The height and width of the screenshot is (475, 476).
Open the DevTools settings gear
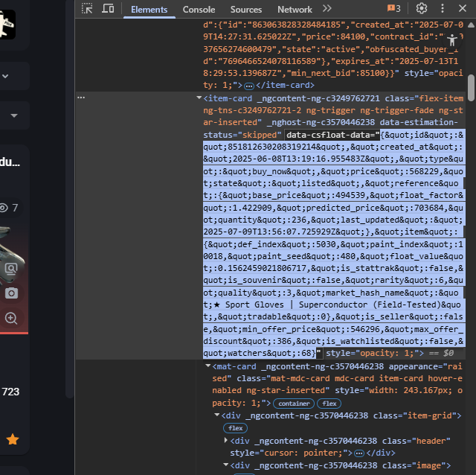(422, 8)
